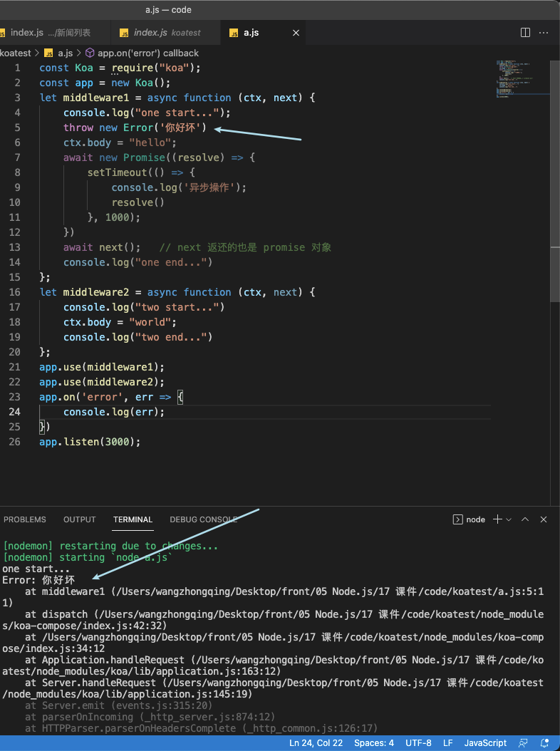The image size is (560, 751).
Task: Click console.log(err) on line 24
Action: pyautogui.click(x=114, y=412)
